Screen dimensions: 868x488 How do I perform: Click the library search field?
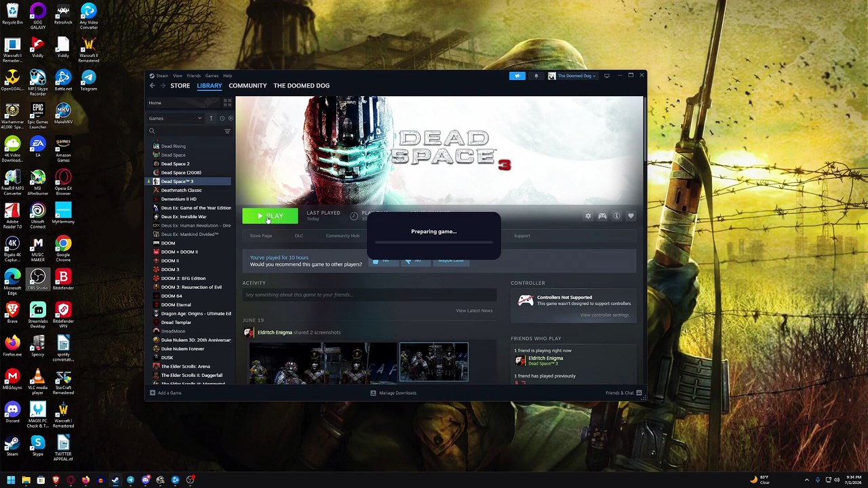tap(185, 131)
